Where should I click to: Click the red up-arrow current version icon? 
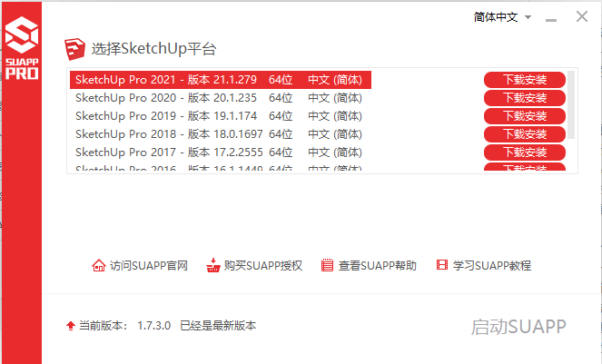pyautogui.click(x=70, y=325)
